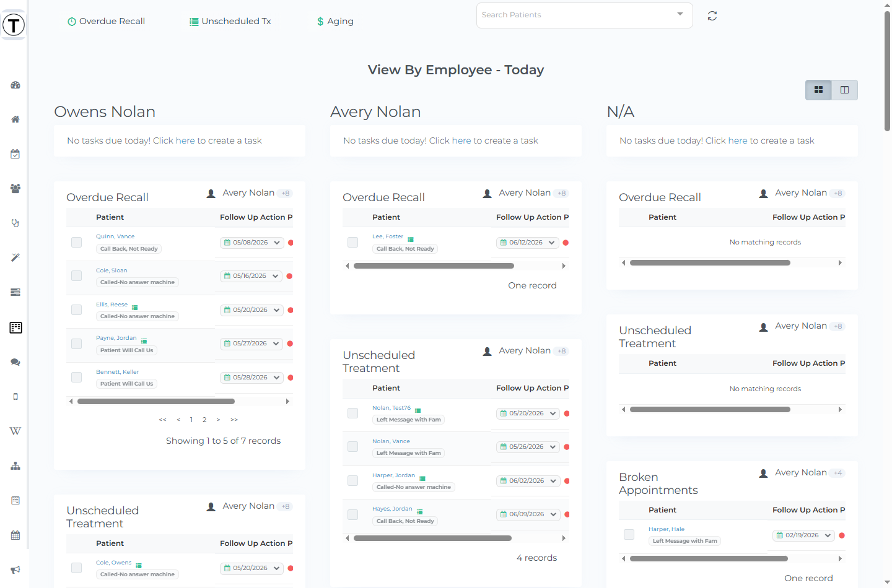Tick the checkbox for Nolan, Vance
Viewport: 892px width, 588px height.
click(x=353, y=446)
